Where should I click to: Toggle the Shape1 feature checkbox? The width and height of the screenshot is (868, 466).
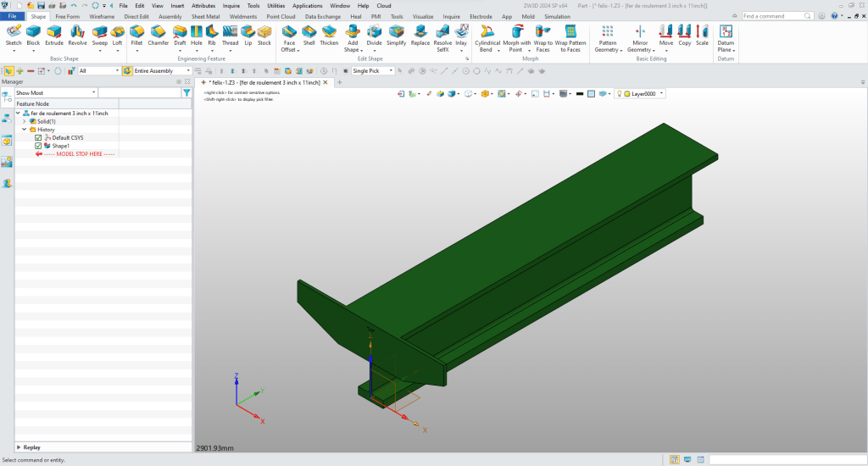coord(38,146)
